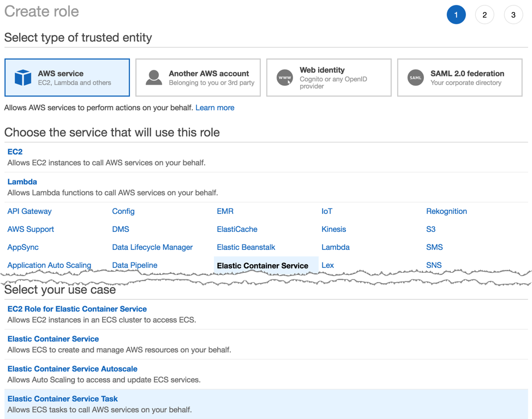Select Elastic Beanstalk service
532x419 pixels.
point(246,247)
